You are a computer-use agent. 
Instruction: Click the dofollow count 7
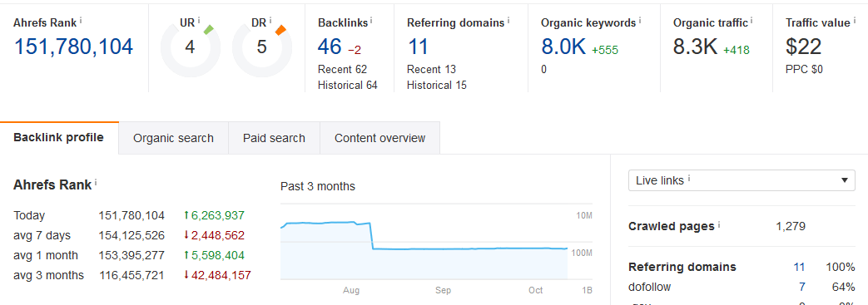802,287
